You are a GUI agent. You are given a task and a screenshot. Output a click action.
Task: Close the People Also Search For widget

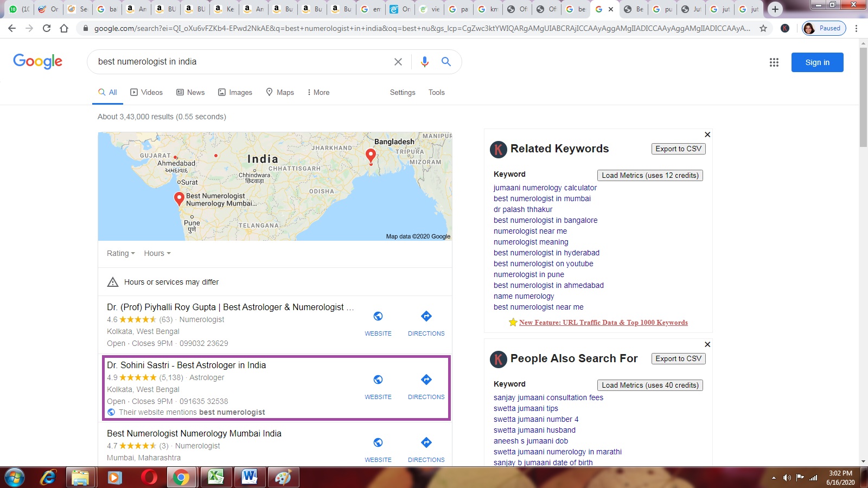click(707, 344)
